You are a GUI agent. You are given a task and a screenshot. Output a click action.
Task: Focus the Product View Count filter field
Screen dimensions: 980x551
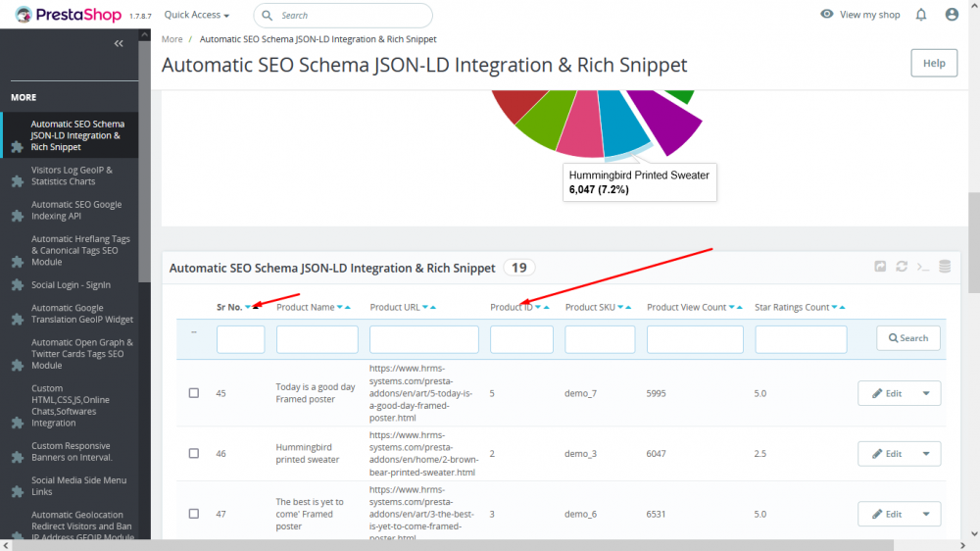(x=695, y=339)
